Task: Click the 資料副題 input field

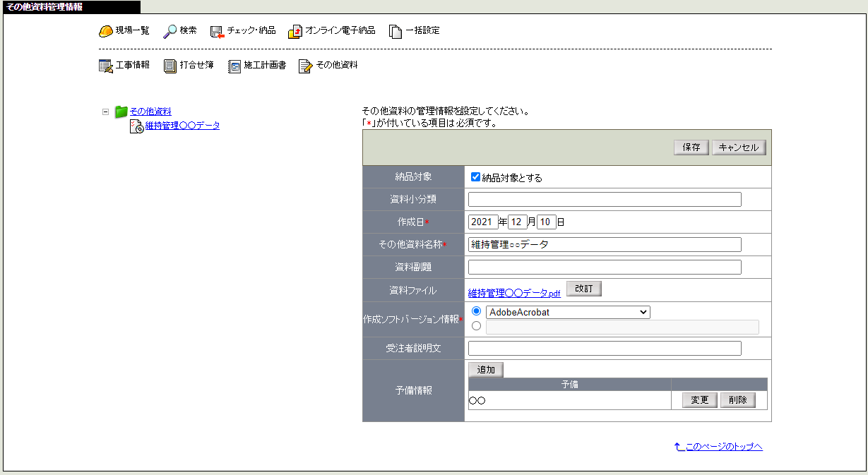Action: coord(605,267)
